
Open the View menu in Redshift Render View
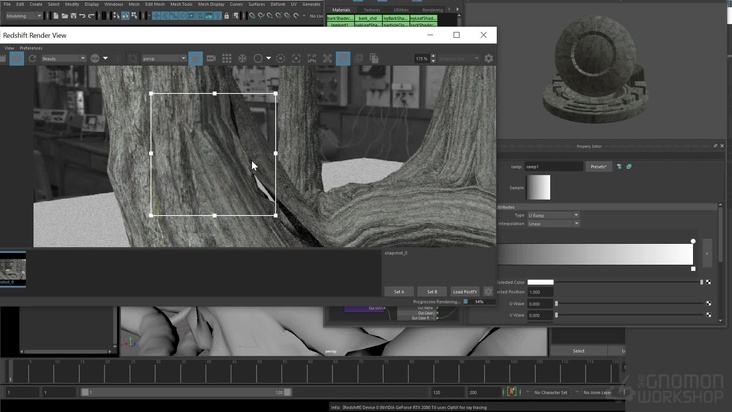pyautogui.click(x=9, y=48)
